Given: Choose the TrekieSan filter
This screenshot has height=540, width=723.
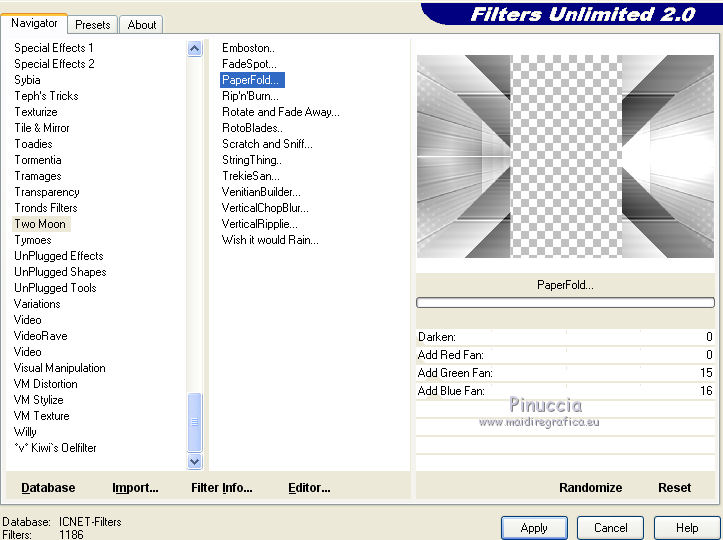Looking at the screenshot, I should [250, 176].
